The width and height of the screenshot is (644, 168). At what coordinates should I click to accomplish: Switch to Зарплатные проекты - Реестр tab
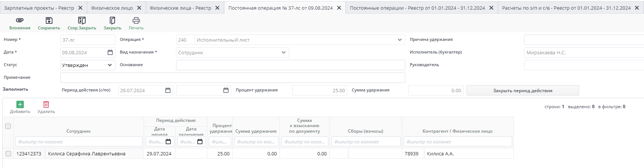click(x=39, y=8)
